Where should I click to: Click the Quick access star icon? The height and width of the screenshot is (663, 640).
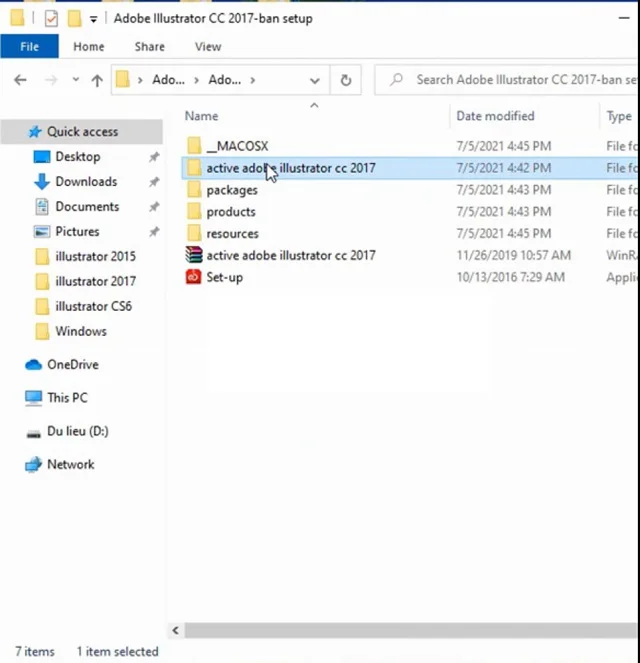click(x=35, y=132)
